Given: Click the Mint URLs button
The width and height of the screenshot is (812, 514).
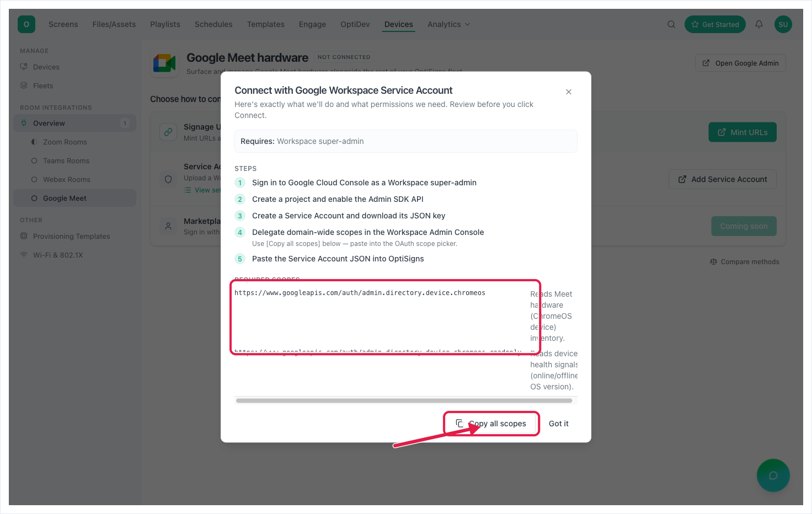Looking at the screenshot, I should (742, 132).
